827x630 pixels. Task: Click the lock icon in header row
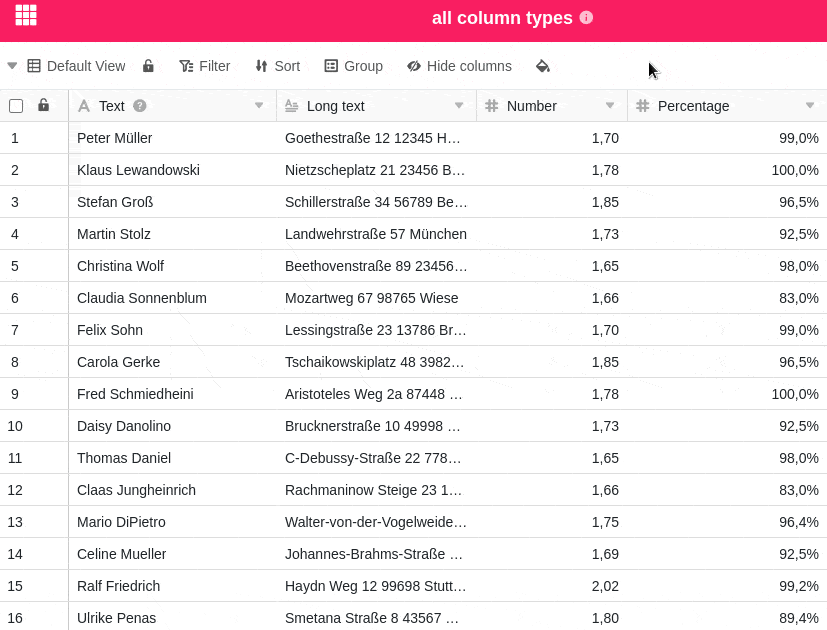(x=43, y=105)
